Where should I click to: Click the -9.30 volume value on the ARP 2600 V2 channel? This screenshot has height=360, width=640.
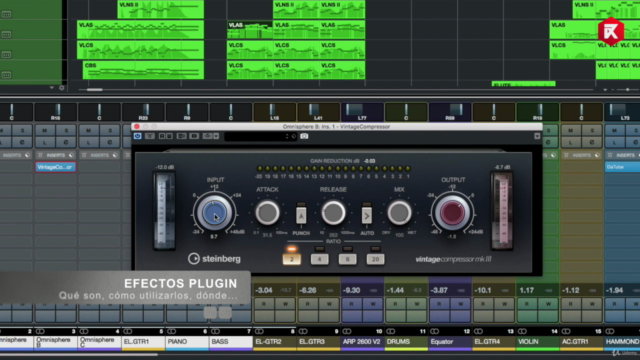pyautogui.click(x=351, y=290)
